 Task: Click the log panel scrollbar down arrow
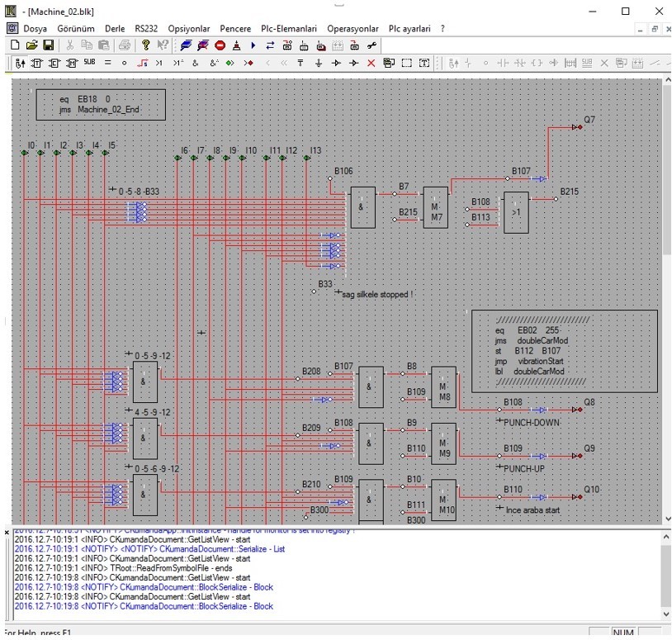[666, 614]
